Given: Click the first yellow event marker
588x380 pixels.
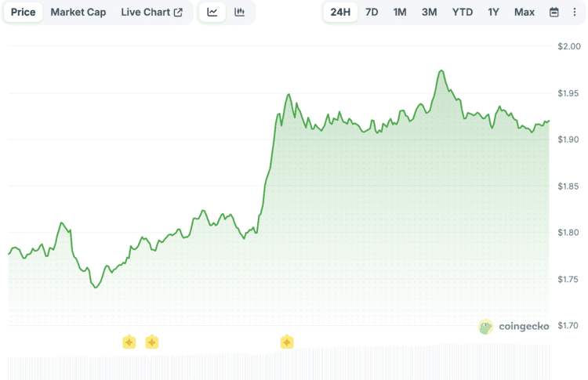Looking at the screenshot, I should pos(129,342).
